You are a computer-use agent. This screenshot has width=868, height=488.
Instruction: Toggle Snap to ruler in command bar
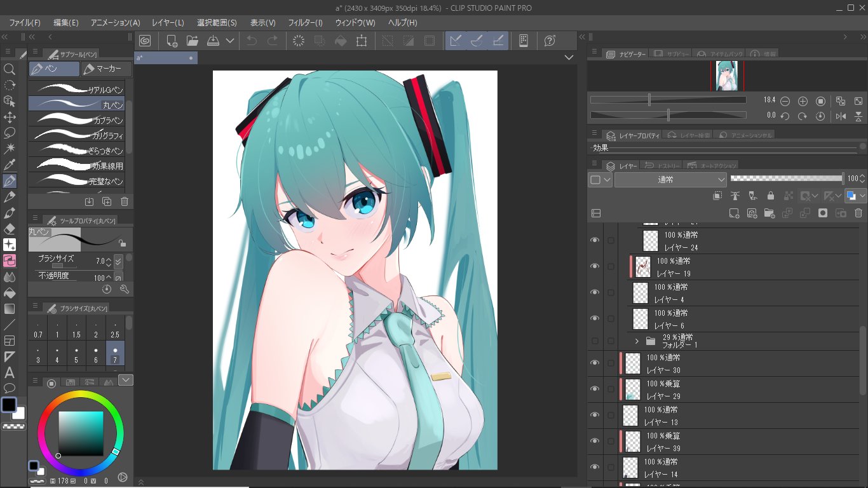[x=456, y=41]
